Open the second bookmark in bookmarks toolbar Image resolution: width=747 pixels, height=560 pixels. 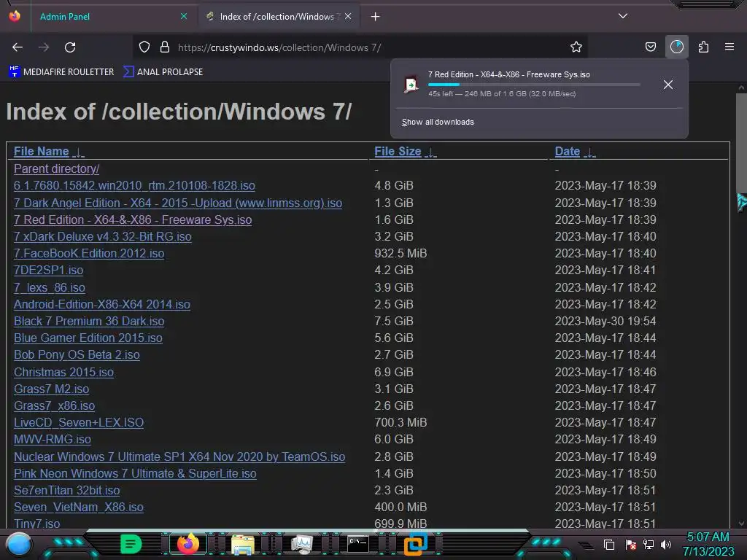coord(163,72)
